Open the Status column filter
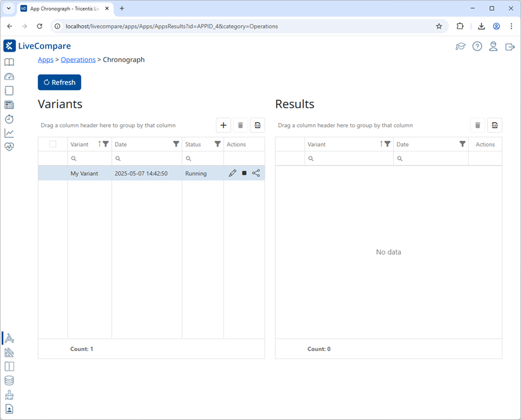521x420 pixels. tap(218, 144)
